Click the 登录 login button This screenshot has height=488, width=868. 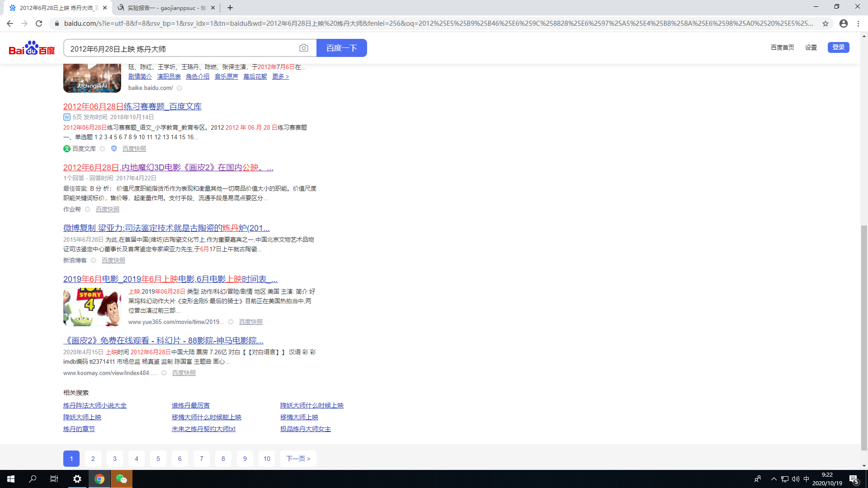tap(838, 47)
